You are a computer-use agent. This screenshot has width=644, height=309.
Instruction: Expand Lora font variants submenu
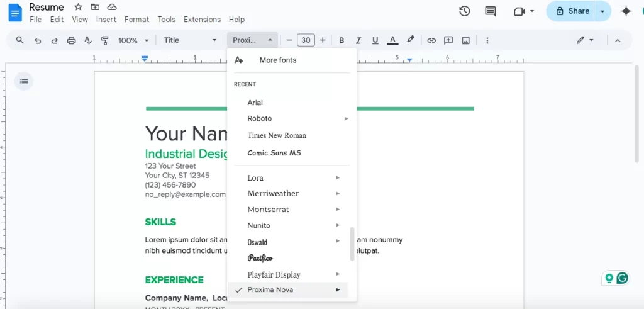click(338, 178)
